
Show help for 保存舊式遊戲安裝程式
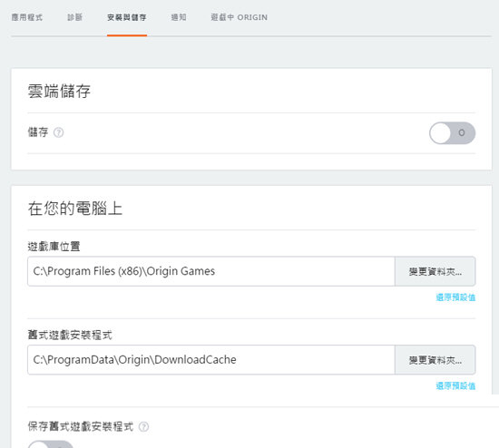(144, 426)
